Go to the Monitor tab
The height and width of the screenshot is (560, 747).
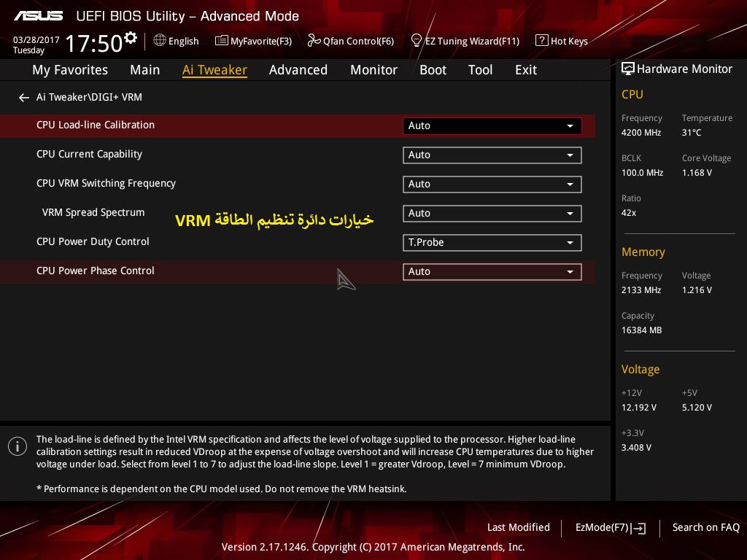point(373,70)
